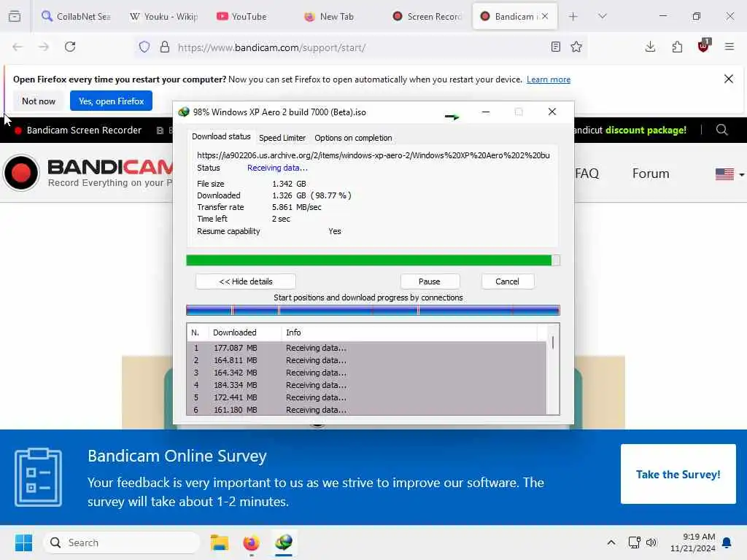Image resolution: width=747 pixels, height=560 pixels.
Task: Click the address bar URL field
Action: (x=362, y=47)
